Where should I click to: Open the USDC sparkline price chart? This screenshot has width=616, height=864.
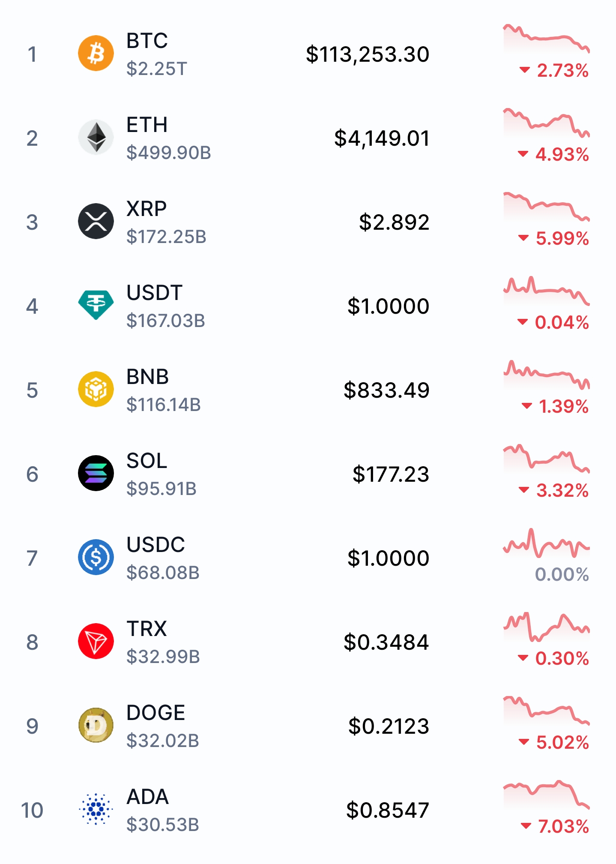pos(547,543)
